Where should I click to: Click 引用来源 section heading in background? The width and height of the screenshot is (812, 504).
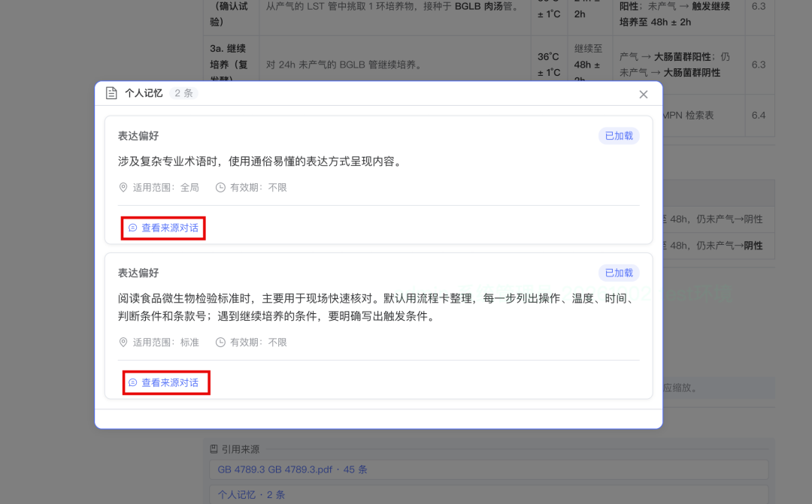[x=241, y=449]
